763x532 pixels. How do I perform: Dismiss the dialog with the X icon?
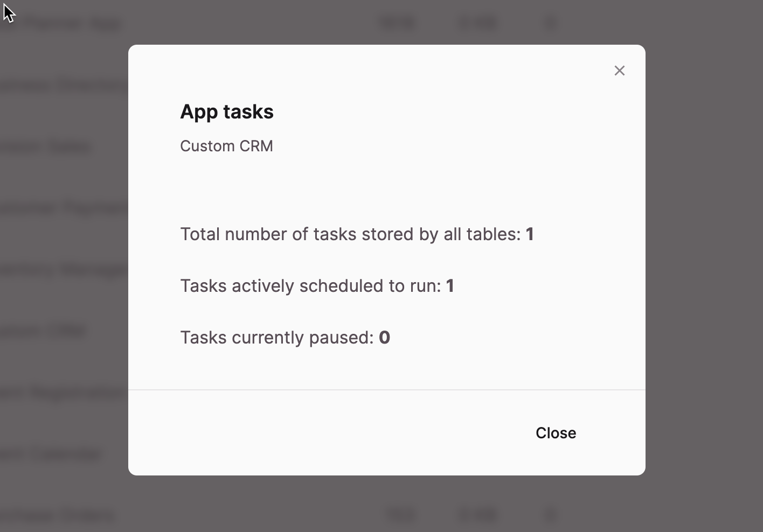619,71
